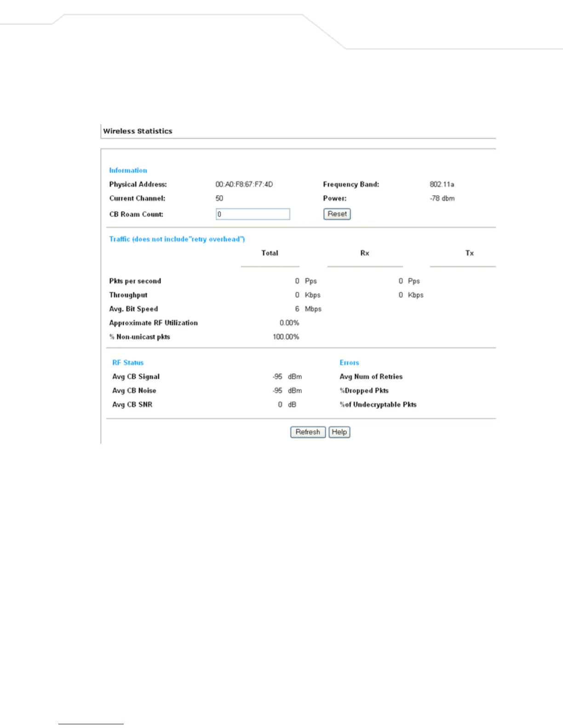This screenshot has width=563, height=728.
Task: Click the CB Roam Count label
Action: 136,214
